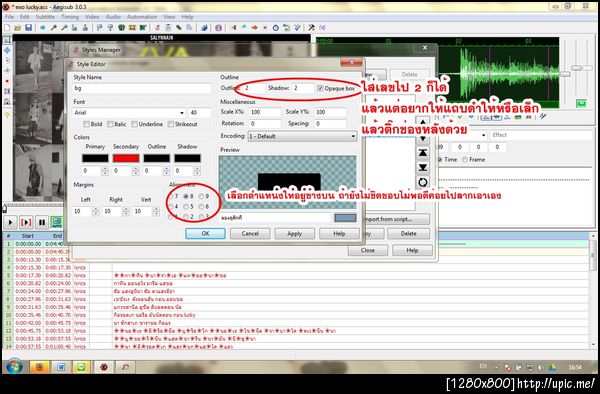Play the video with the play button

(10, 222)
